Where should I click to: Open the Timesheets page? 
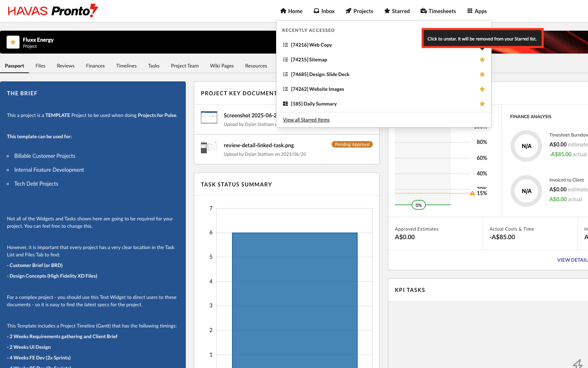pyautogui.click(x=438, y=11)
